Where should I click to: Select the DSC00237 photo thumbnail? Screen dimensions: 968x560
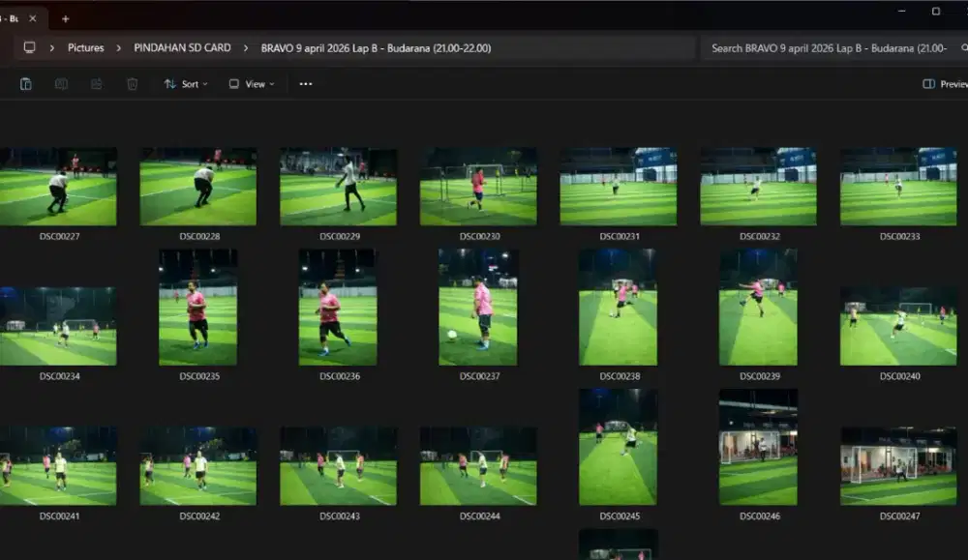478,308
